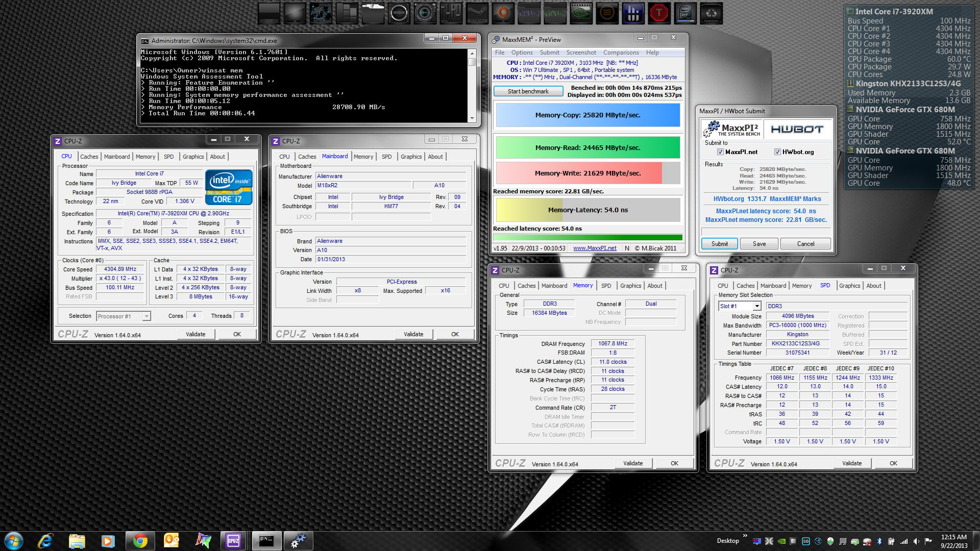The width and height of the screenshot is (980, 551).
Task: Launch Internet Explorer from the taskbar
Action: pos(45,541)
